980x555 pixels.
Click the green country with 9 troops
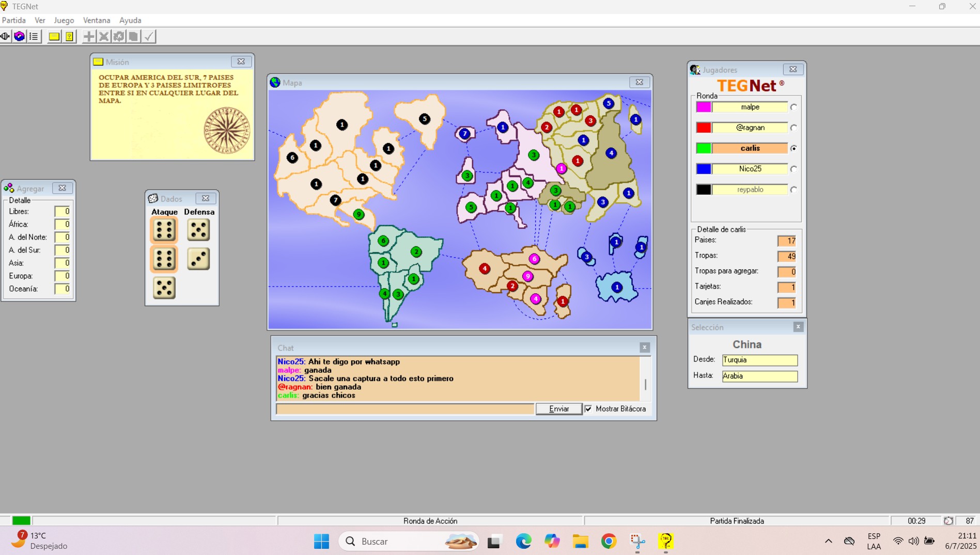359,214
